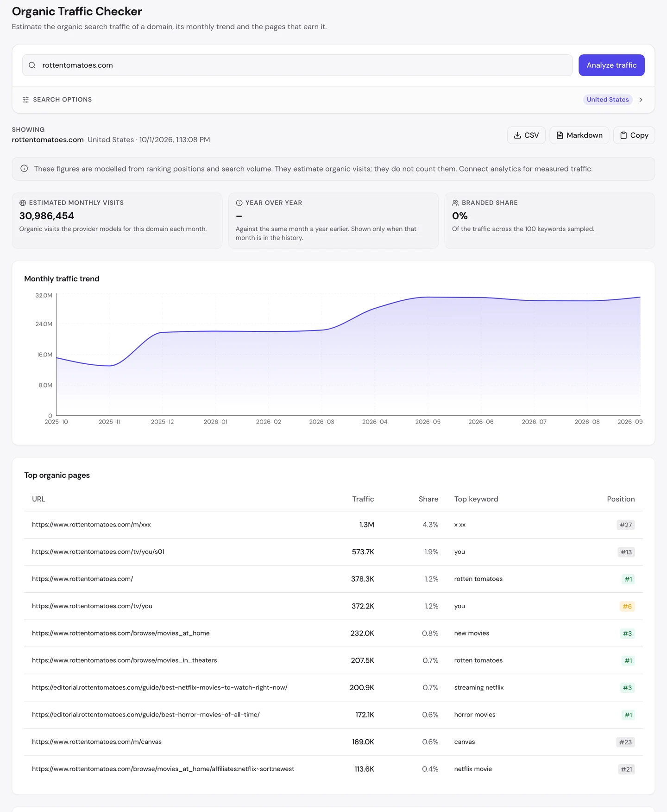This screenshot has width=667, height=812.
Task: Open the movies_at_home browse URL
Action: coord(120,633)
